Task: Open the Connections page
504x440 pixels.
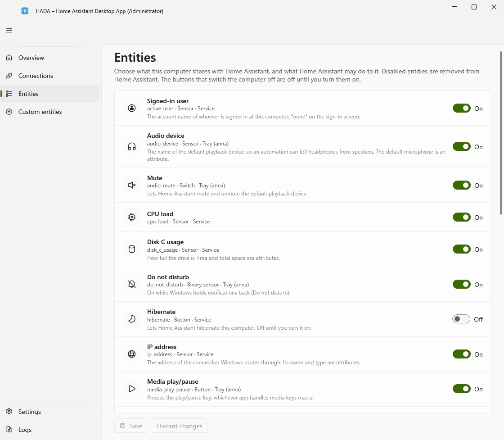Action: pos(50,76)
